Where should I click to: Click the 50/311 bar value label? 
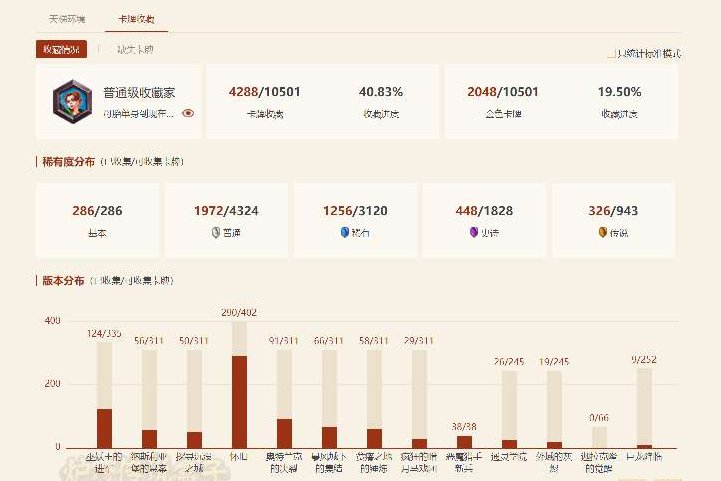coord(194,341)
